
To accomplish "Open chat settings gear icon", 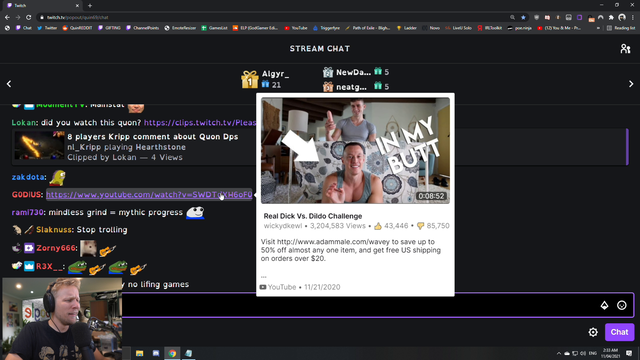I will (593, 332).
